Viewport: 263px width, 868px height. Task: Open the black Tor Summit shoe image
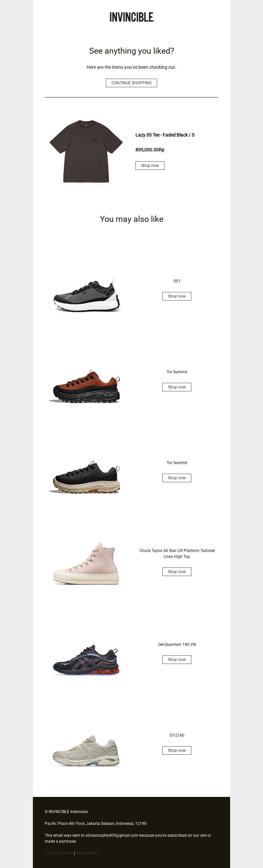pyautogui.click(x=86, y=477)
